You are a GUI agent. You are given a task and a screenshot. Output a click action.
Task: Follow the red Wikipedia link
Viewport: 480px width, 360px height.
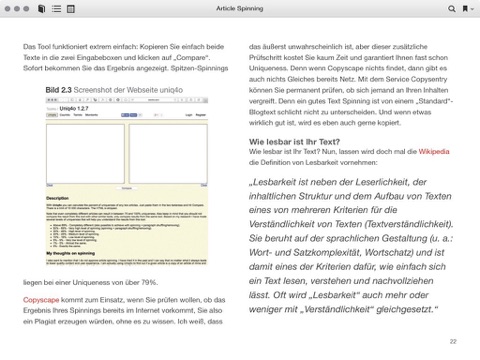(x=434, y=152)
